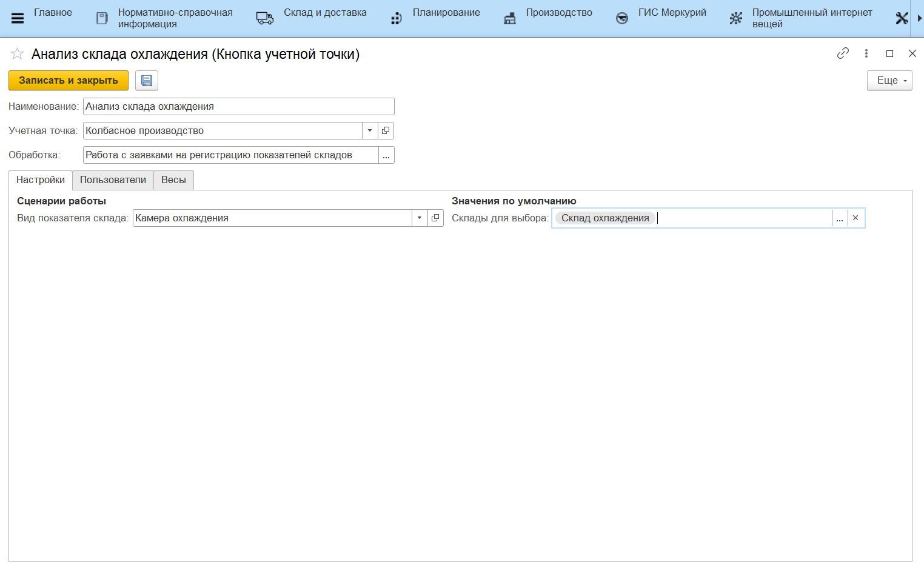
Task: Open the three-dot vertical options menu
Action: coord(866,53)
